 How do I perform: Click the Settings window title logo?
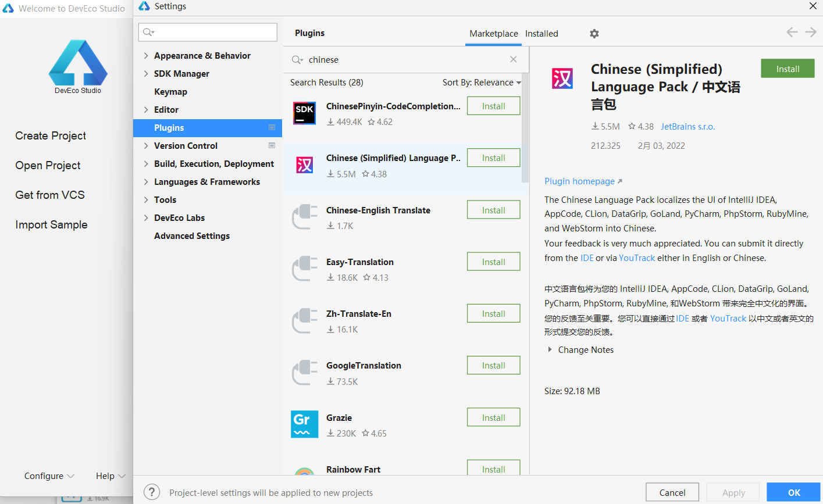click(144, 6)
